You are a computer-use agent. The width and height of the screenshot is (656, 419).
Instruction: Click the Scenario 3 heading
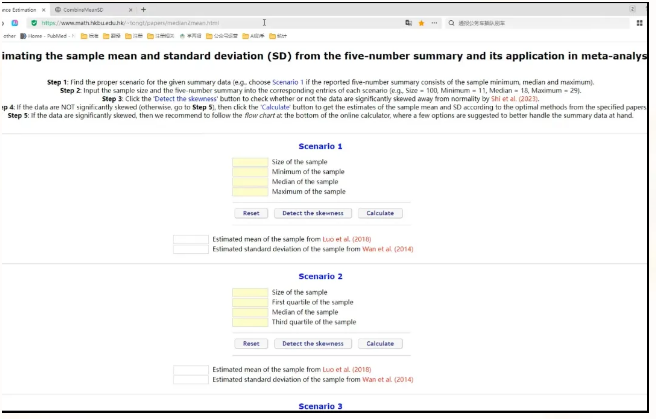click(320, 406)
